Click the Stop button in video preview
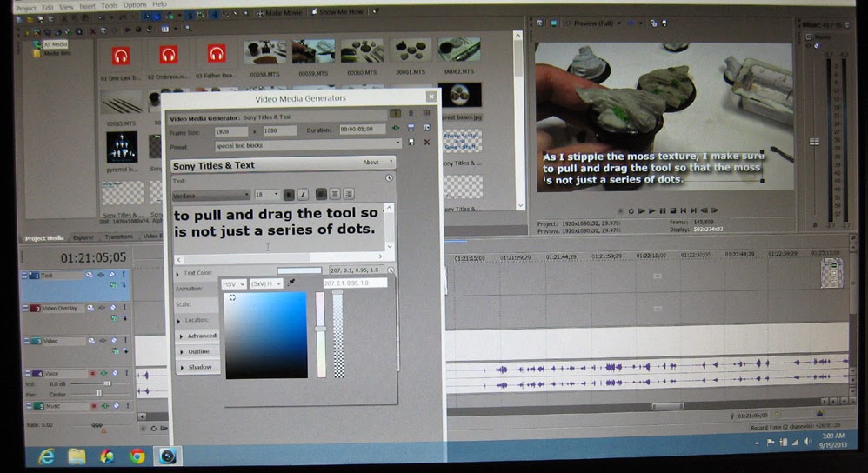This screenshot has width=868, height=473. click(672, 210)
